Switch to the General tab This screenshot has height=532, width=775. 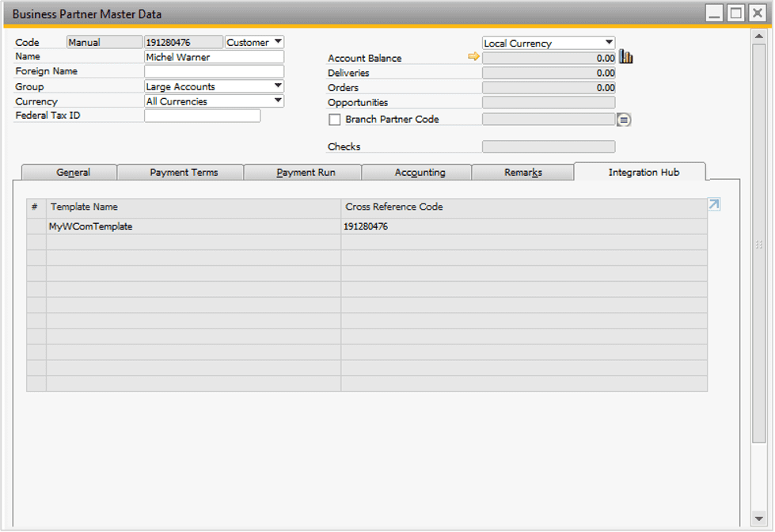(x=70, y=173)
